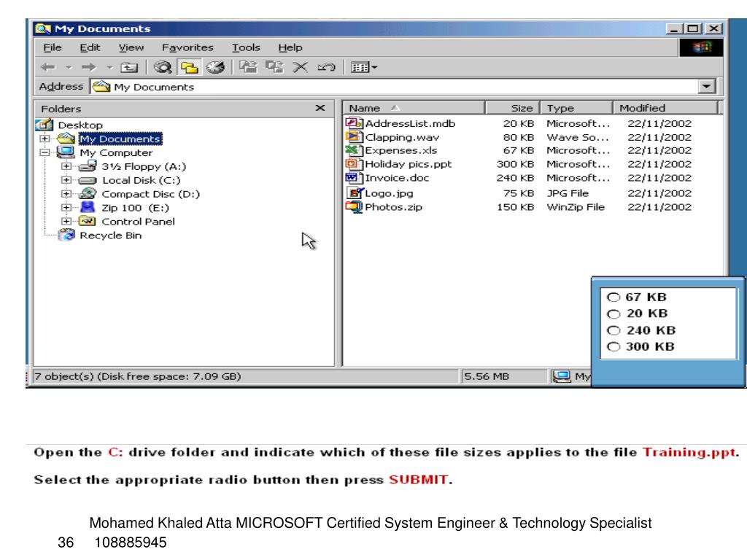Viewport: 747px width, 560px height.
Task: Click the Recycle Bin icon in tree
Action: tap(66, 235)
